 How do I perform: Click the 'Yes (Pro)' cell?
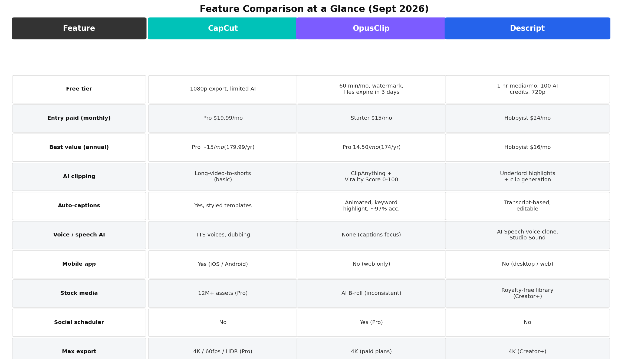371,323
